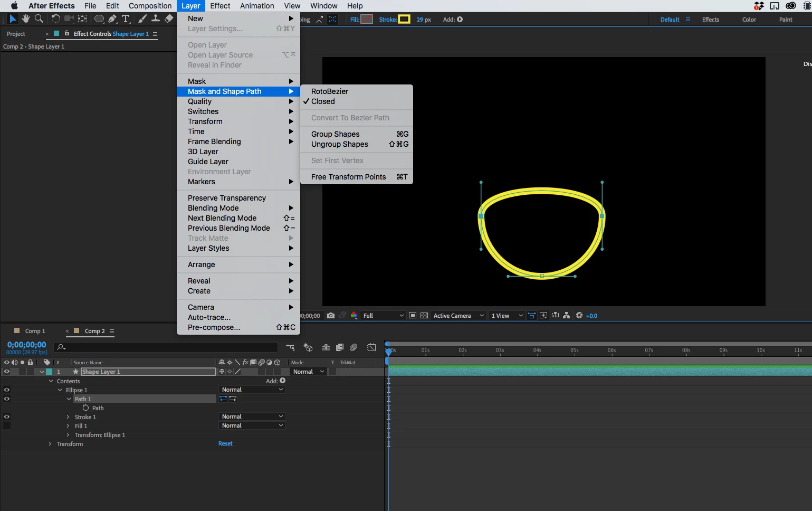
Task: Select the Brush tool
Action: pyautogui.click(x=142, y=19)
